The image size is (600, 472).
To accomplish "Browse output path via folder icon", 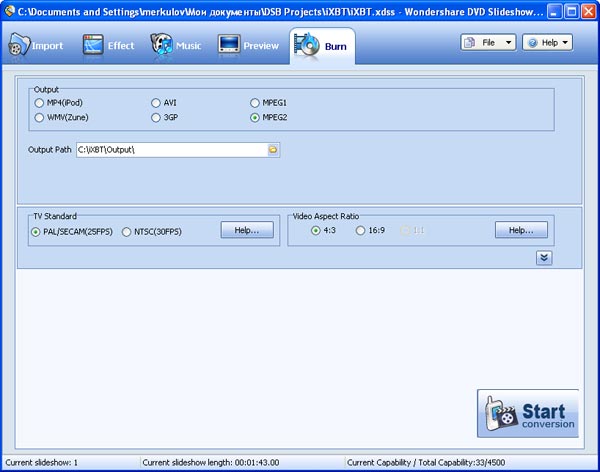I will click(273, 150).
